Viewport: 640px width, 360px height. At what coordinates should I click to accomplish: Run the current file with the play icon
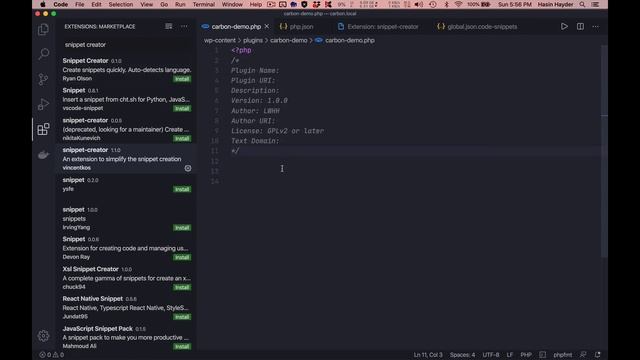coord(564,27)
